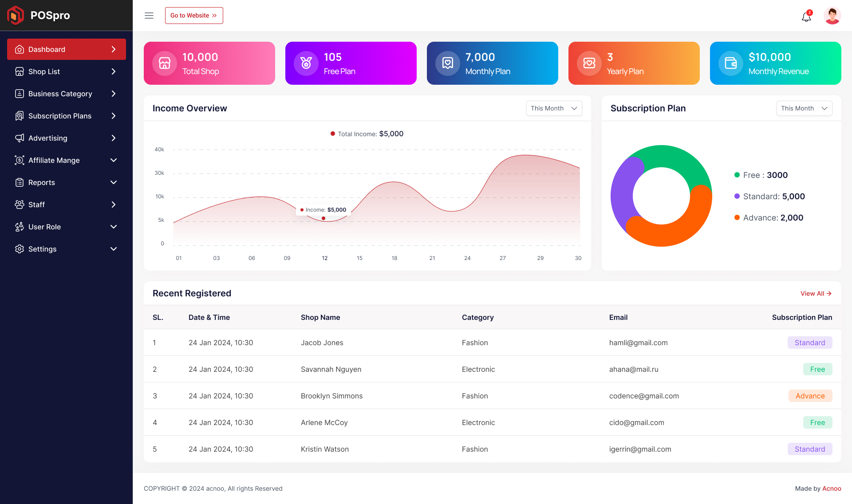Open the hamburger menu icon
This screenshot has width=852, height=504.
[149, 15]
